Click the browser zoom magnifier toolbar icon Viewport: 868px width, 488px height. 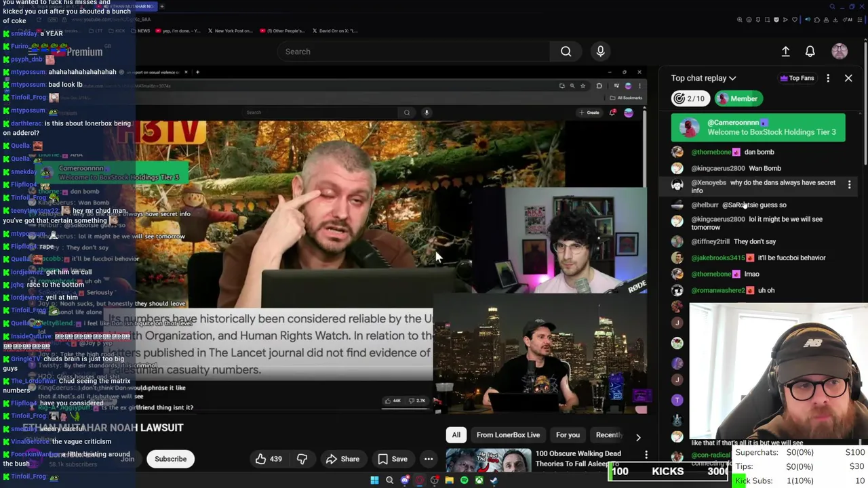pyautogui.click(x=740, y=20)
